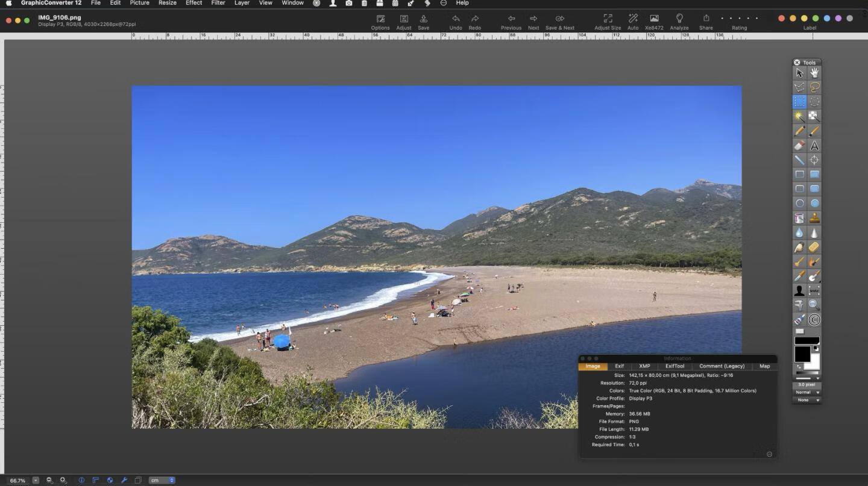Click the wrench icon in status bar
868x486 pixels.
124,480
